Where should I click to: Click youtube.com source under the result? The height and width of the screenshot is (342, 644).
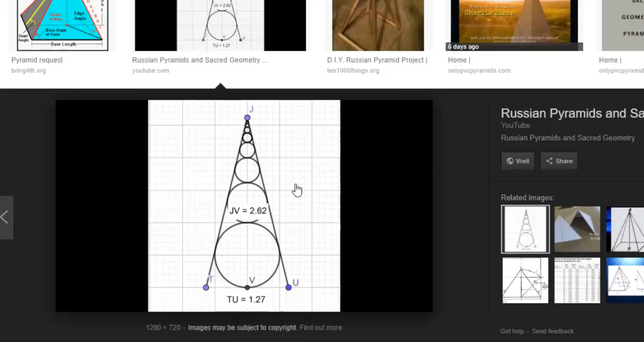(x=150, y=71)
